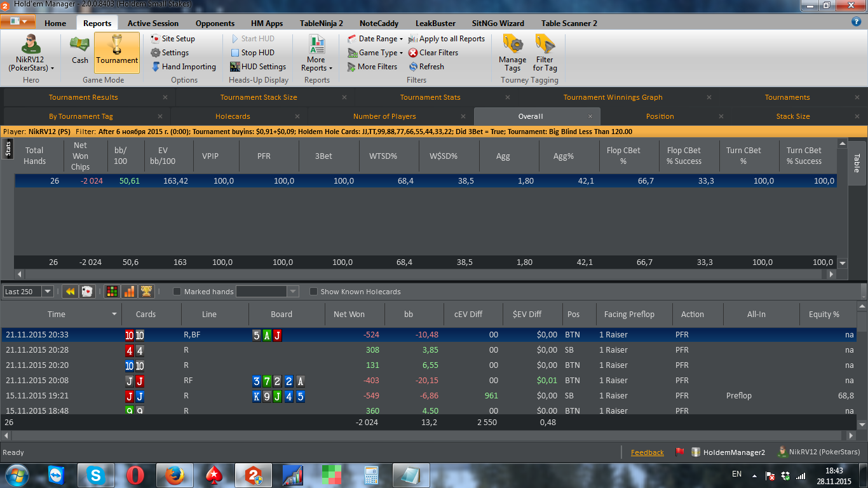Open the Date Range filter dropdown
The width and height of the screenshot is (868, 488).
(376, 39)
